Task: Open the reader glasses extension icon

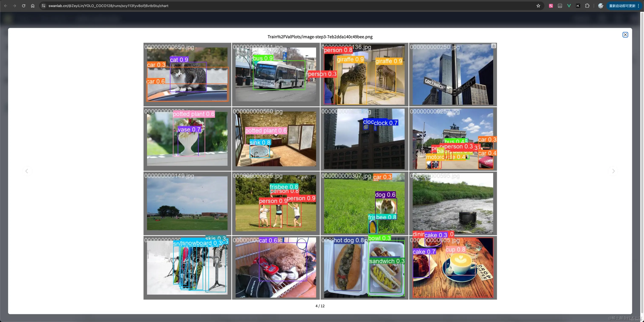Action: click(x=560, y=6)
